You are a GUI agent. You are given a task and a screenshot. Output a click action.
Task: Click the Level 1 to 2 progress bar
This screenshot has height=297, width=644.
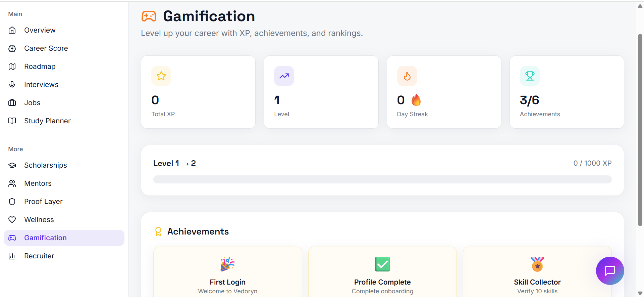coord(382,179)
